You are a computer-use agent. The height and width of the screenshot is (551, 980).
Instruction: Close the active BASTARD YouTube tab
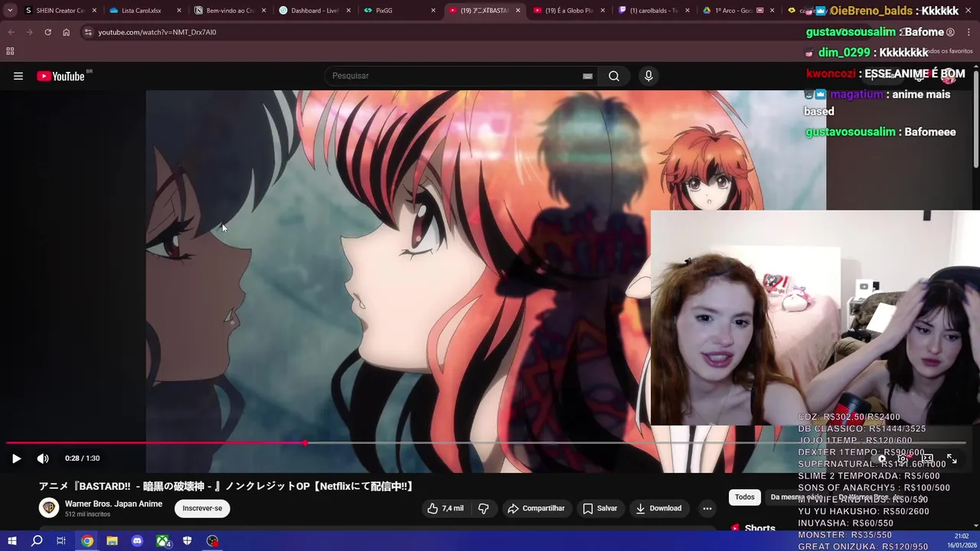[518, 11]
